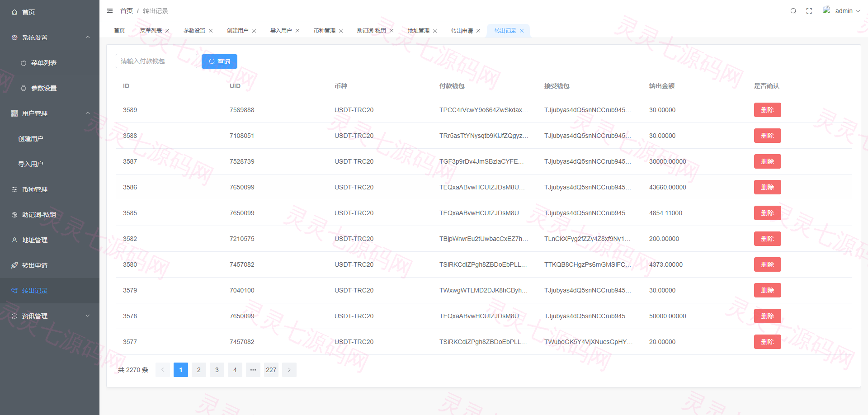Delete record ID 3578
868x415 pixels.
point(767,316)
